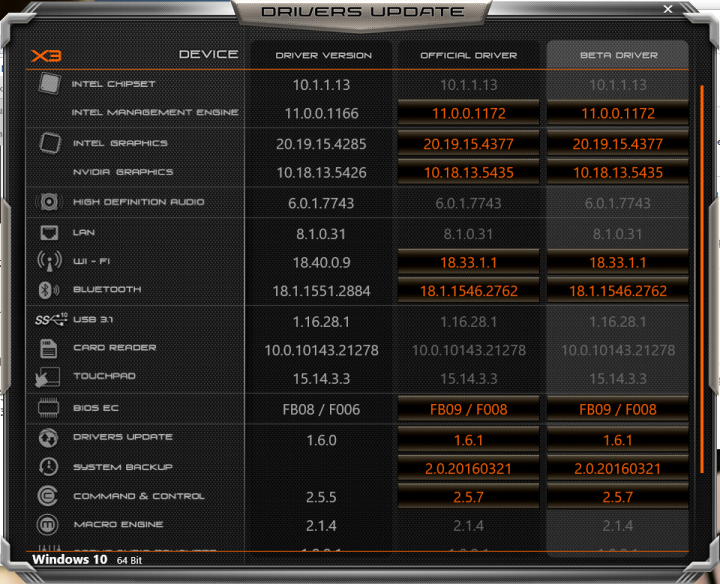This screenshot has width=720, height=584.
Task: Click current Card Reader version 10.0.10143.21278
Action: tap(321, 350)
